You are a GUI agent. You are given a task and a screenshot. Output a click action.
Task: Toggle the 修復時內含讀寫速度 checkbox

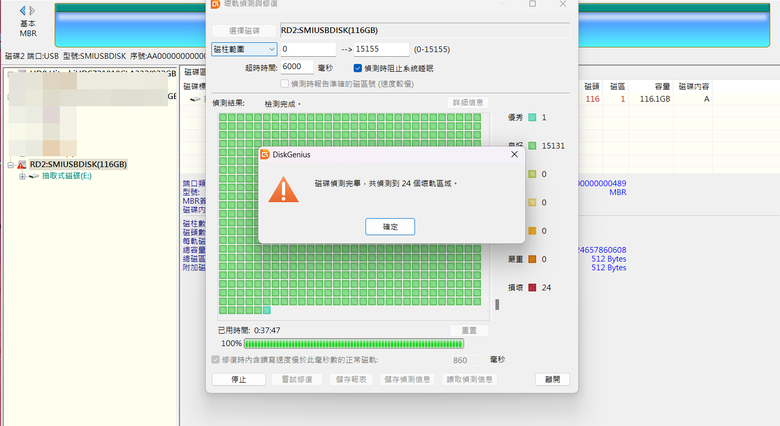point(215,359)
